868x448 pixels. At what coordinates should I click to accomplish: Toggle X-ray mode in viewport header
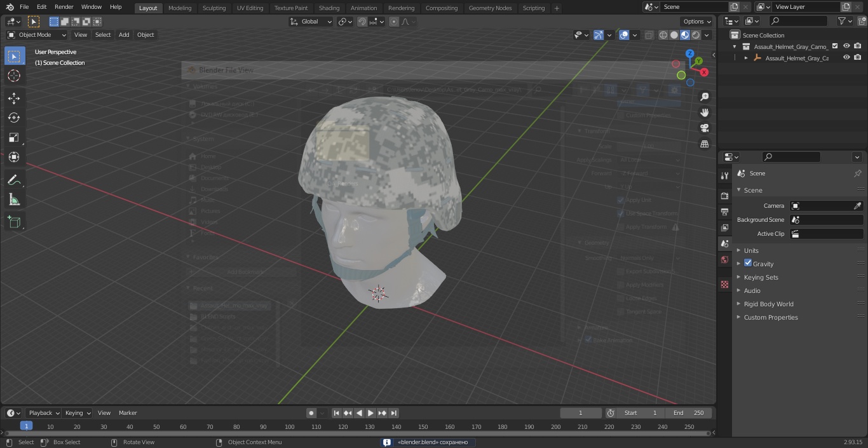tap(649, 35)
